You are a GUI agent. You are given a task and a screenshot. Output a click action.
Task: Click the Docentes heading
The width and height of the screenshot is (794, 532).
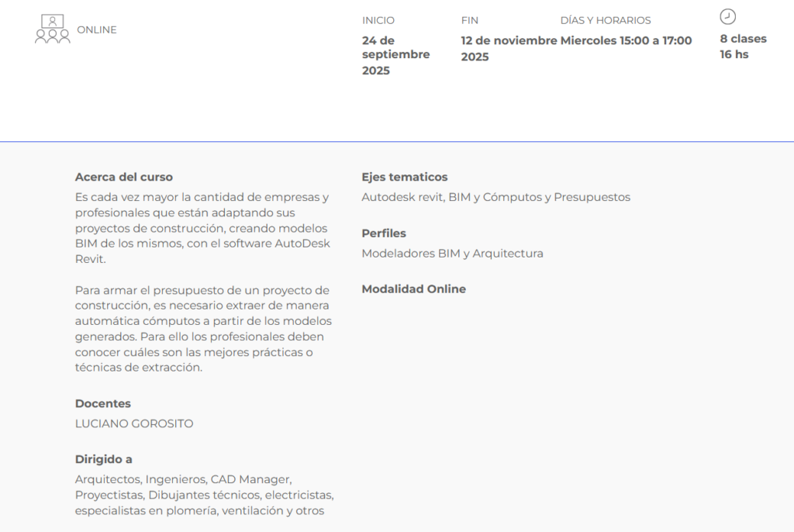(103, 403)
